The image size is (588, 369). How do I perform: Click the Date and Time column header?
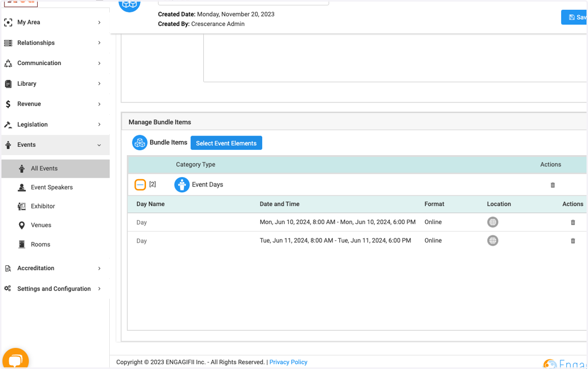click(279, 204)
